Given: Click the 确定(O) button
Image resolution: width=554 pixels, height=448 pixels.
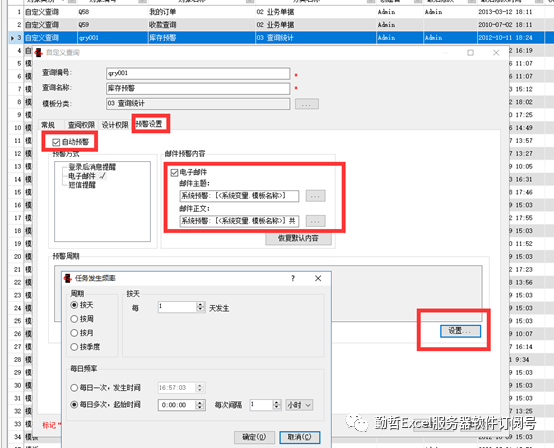Looking at the screenshot, I should point(254,437).
